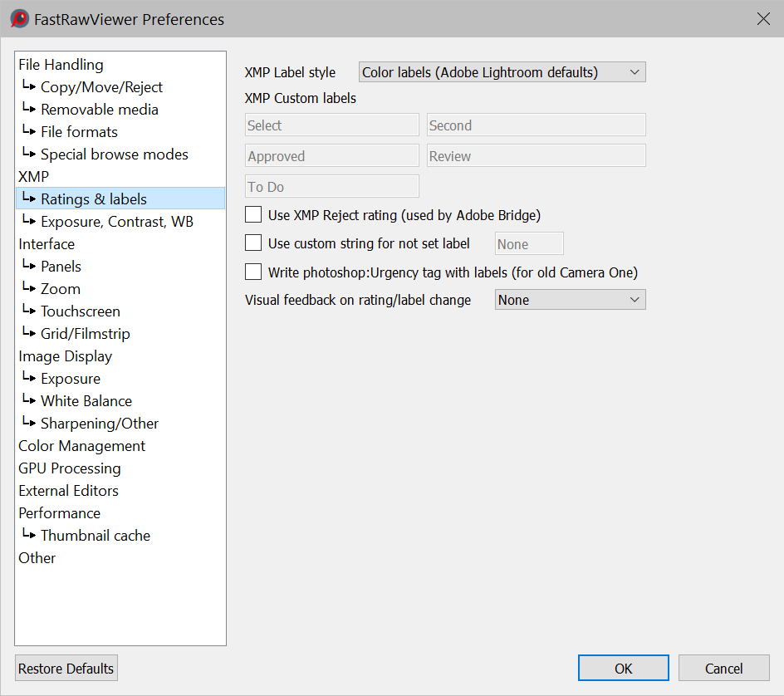Switch to GPU Processing category
The image size is (784, 696).
[70, 468]
